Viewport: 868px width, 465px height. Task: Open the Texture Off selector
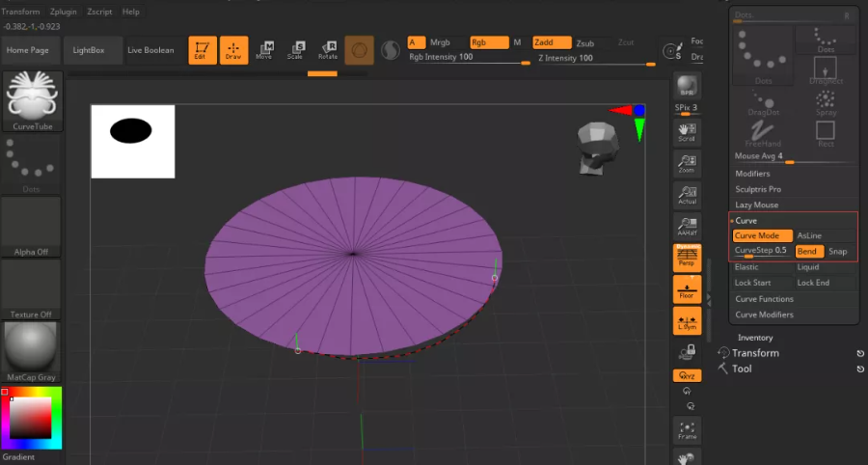coord(31,289)
